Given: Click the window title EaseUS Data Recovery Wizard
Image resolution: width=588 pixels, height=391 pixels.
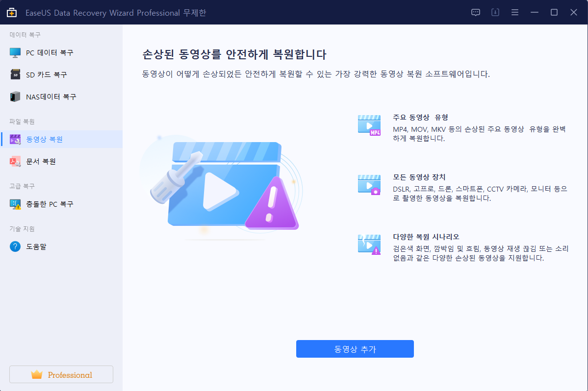Looking at the screenshot, I should (x=116, y=13).
